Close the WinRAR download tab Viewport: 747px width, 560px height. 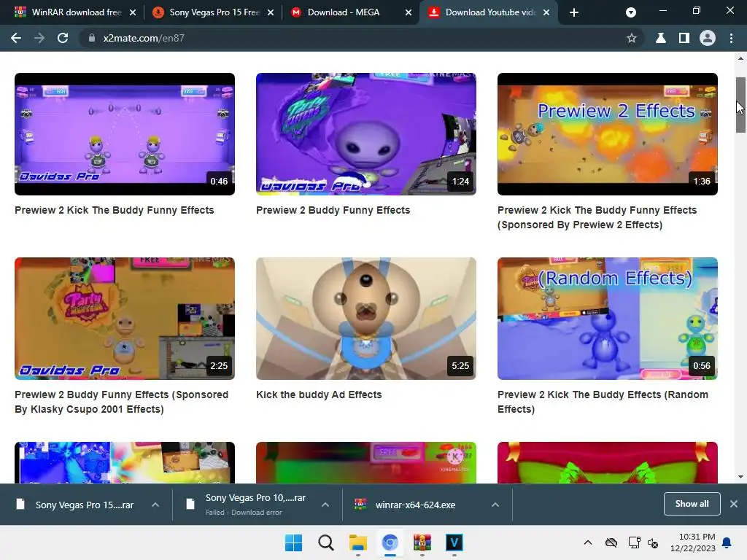(133, 12)
